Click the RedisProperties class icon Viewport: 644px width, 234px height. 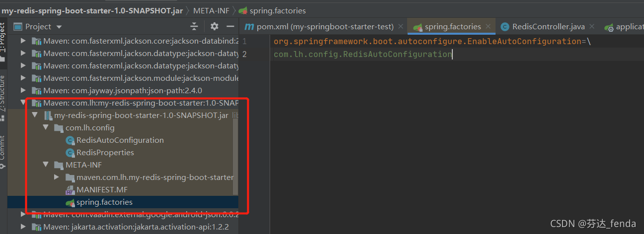70,152
